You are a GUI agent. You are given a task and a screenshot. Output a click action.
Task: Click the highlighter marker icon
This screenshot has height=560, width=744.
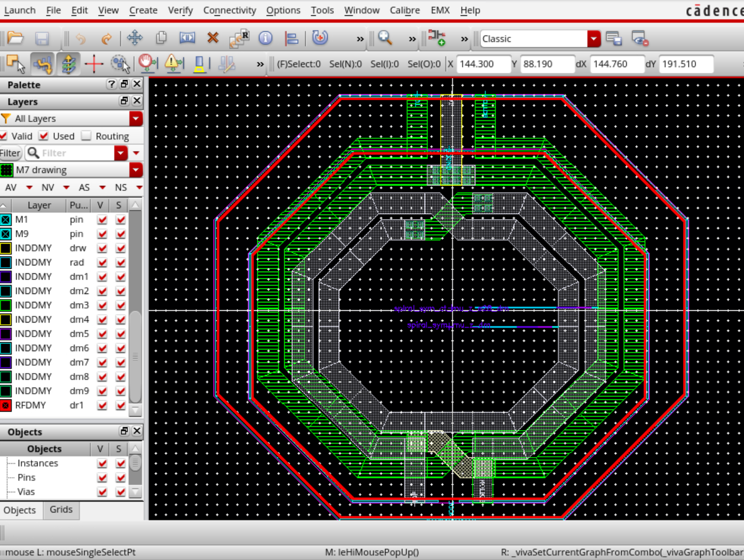(199, 64)
